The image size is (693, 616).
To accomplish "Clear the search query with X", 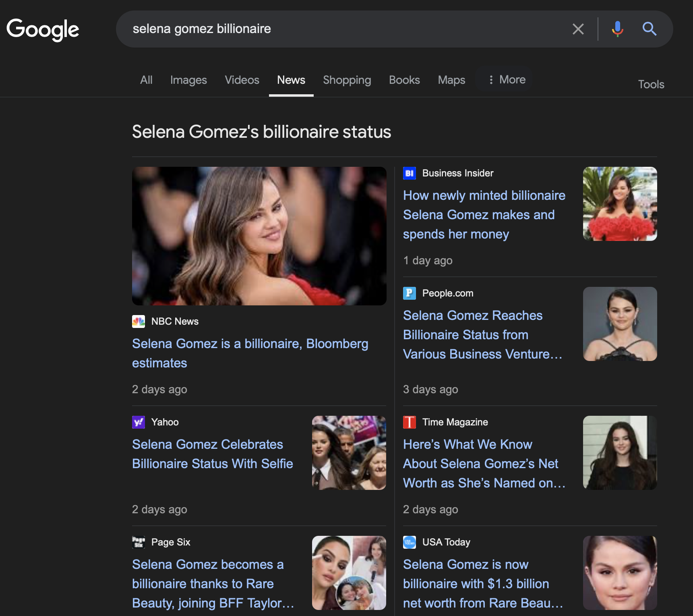I will [x=578, y=29].
